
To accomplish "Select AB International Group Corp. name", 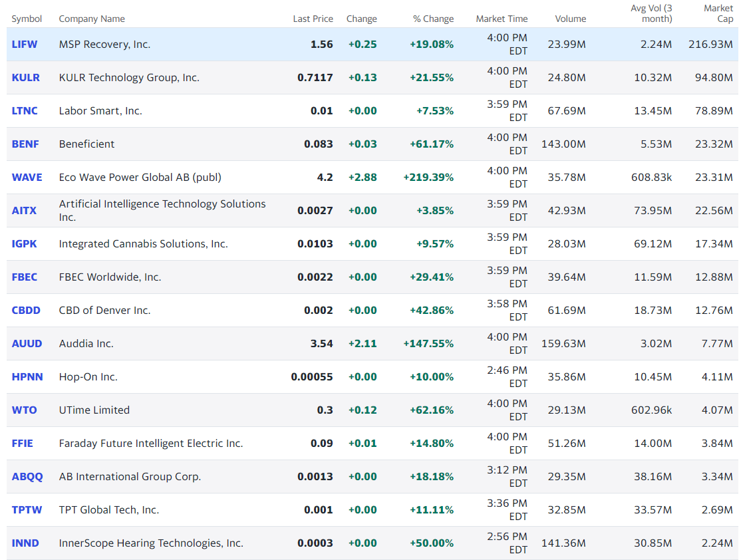I will (x=130, y=476).
